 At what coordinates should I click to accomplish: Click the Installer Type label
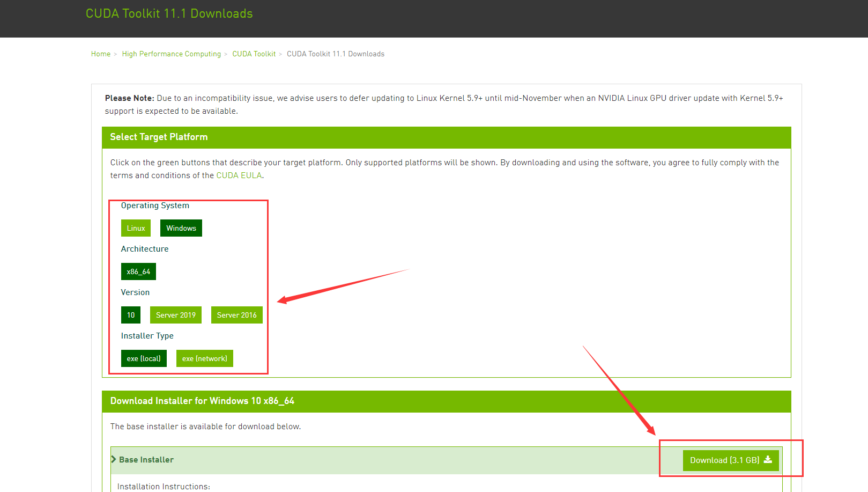147,336
